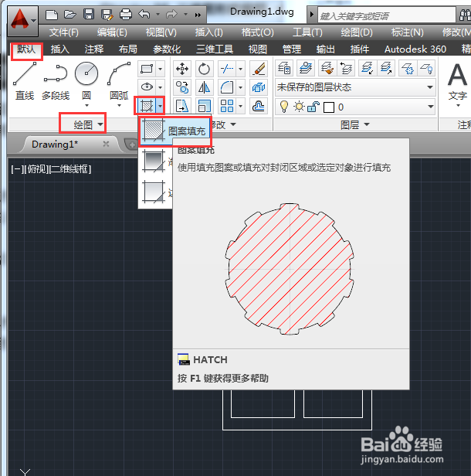Select the Fillet tool

227,88
